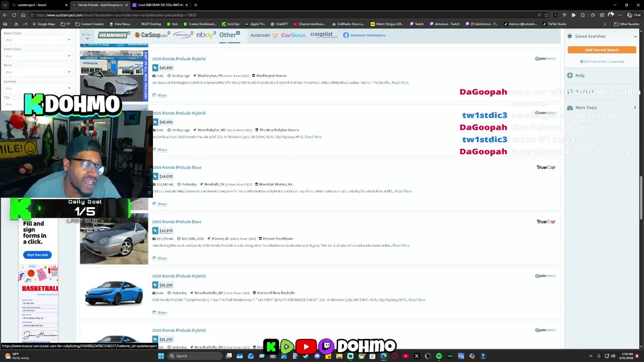Toggle 'Don't remember my searches'
Image resolution: width=644 pixels, height=362 pixels.
[602, 61]
